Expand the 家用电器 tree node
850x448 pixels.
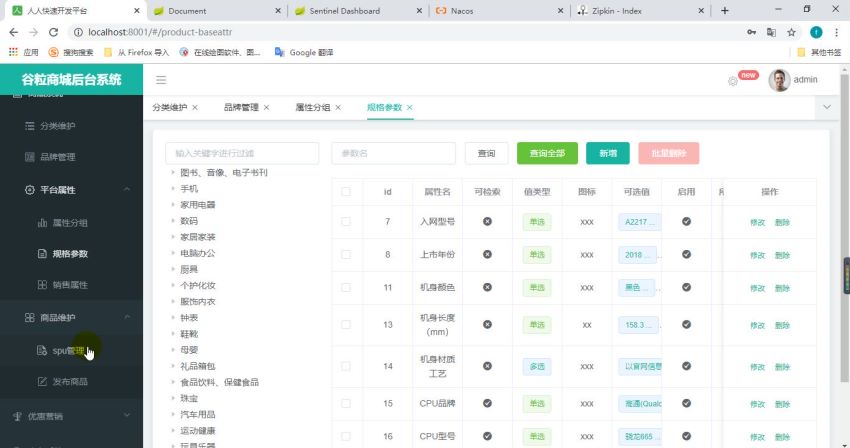tap(173, 205)
